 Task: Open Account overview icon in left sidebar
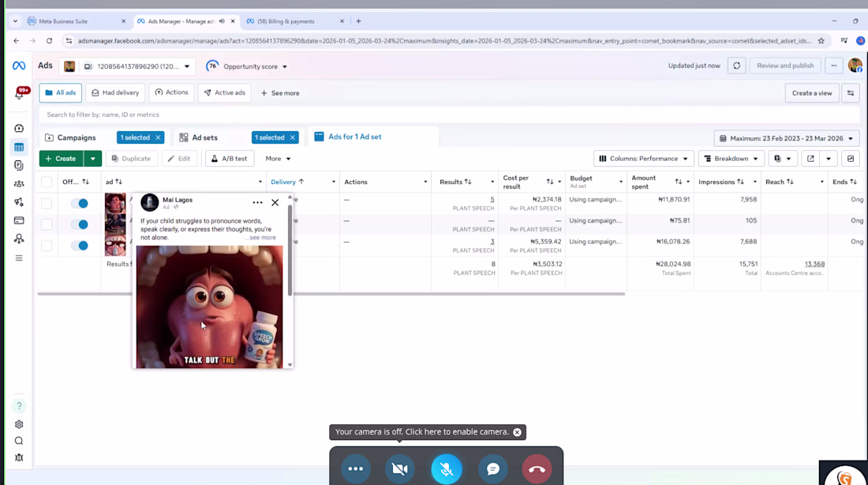click(x=19, y=128)
